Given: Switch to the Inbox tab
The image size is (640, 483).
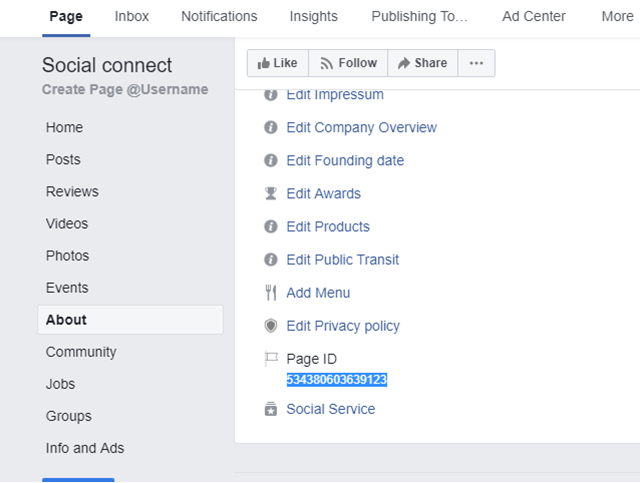Looking at the screenshot, I should [132, 16].
